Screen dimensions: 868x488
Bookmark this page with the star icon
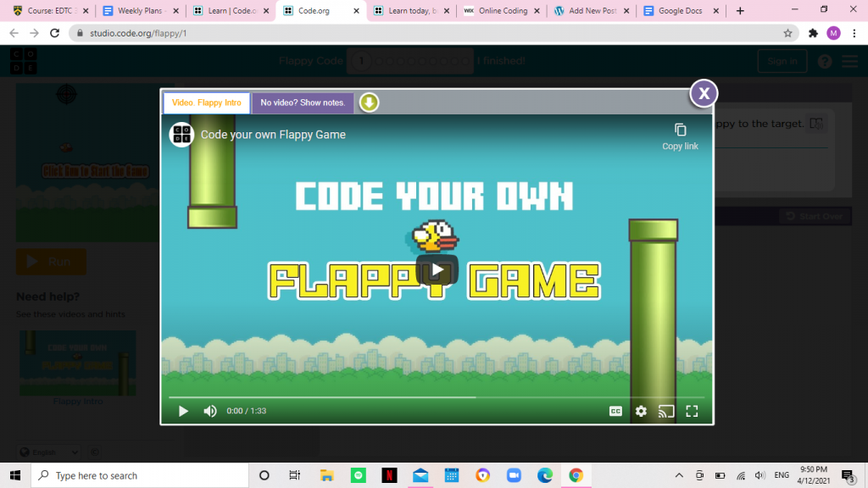787,33
